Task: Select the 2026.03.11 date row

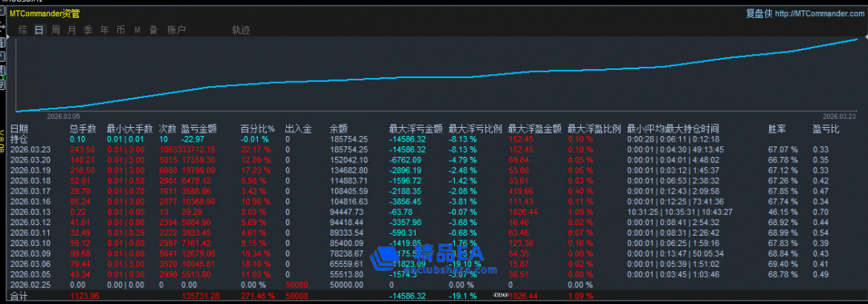Action: 30,232
